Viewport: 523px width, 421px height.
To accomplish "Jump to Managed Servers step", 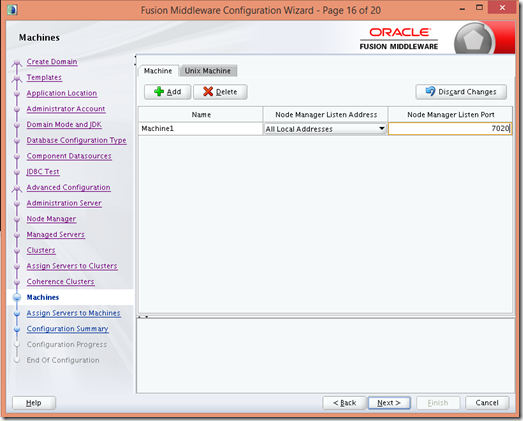I will [56, 234].
